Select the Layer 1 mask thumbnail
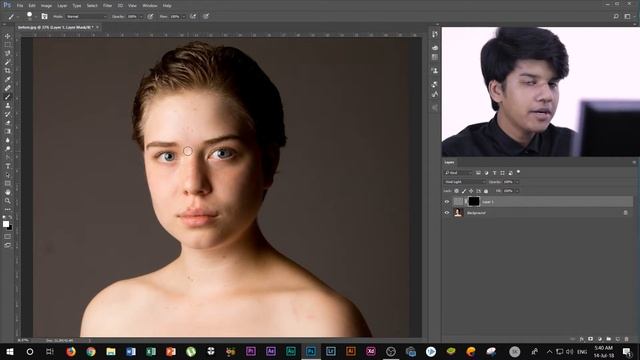Screen dimensions: 640x360 [x=473, y=201]
